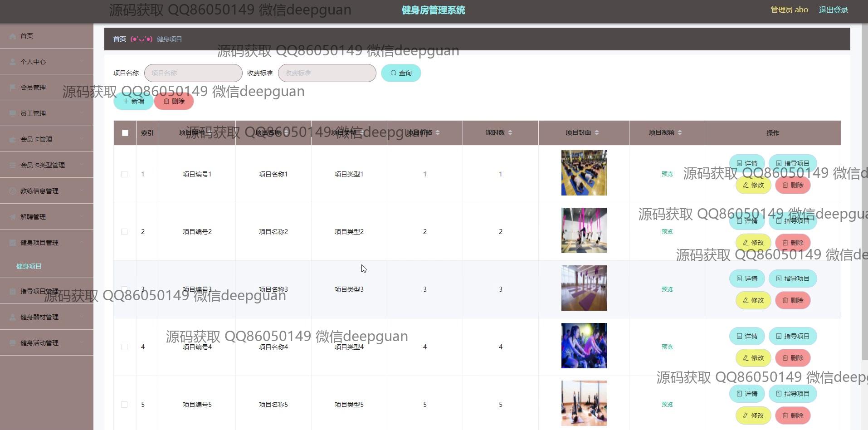Open cover thumbnail for 项目名称3

(x=584, y=288)
